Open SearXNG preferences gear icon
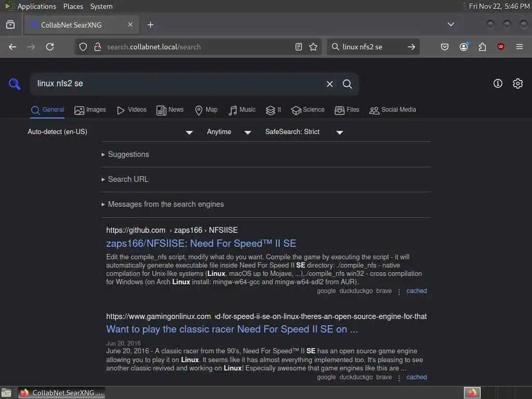The image size is (532, 399). tap(517, 84)
